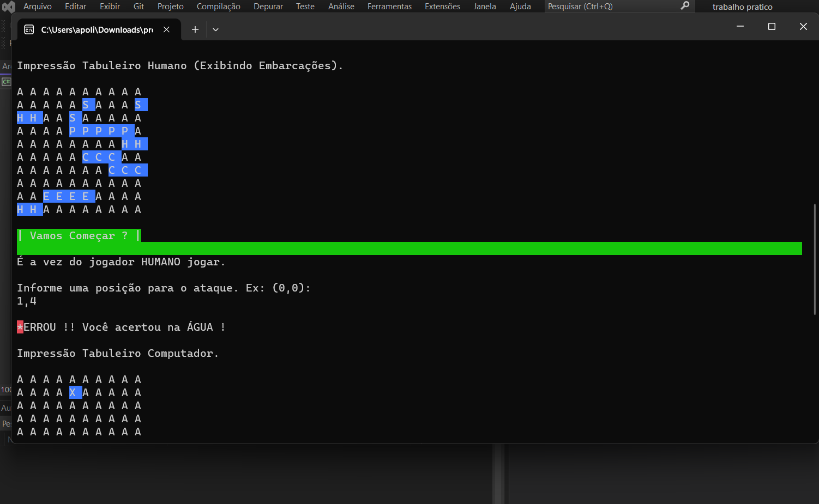The width and height of the screenshot is (819, 504).
Task: Click the search magnifier icon
Action: pyautogui.click(x=685, y=6)
